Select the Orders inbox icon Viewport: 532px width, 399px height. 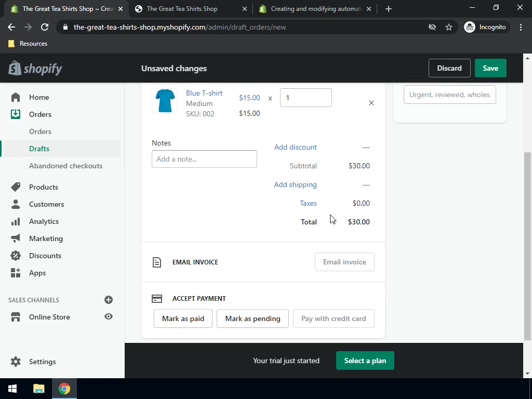point(16,114)
